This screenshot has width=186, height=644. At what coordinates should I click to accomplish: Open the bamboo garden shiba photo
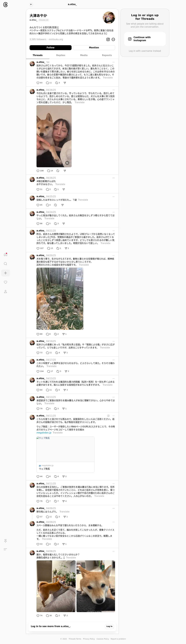tap(60, 299)
